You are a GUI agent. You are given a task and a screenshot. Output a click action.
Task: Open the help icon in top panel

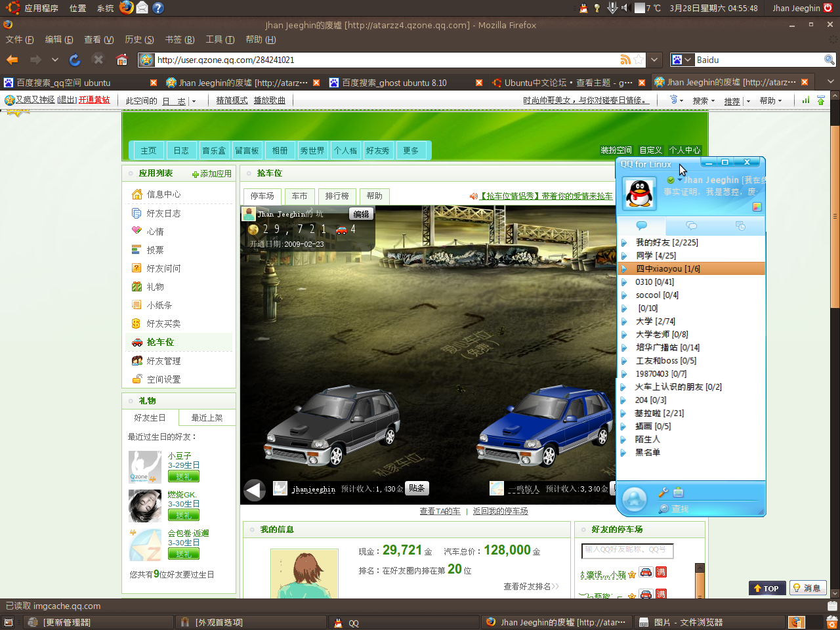[x=157, y=8]
